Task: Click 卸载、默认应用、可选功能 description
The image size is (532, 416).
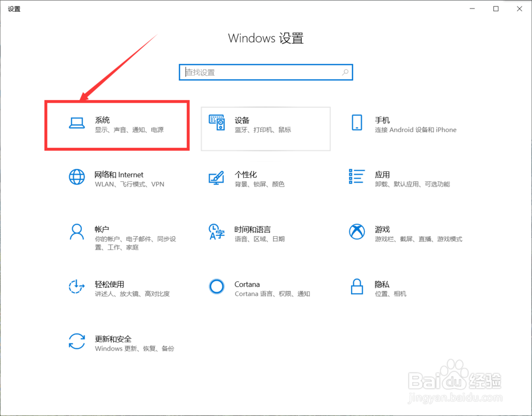Action: (x=412, y=184)
